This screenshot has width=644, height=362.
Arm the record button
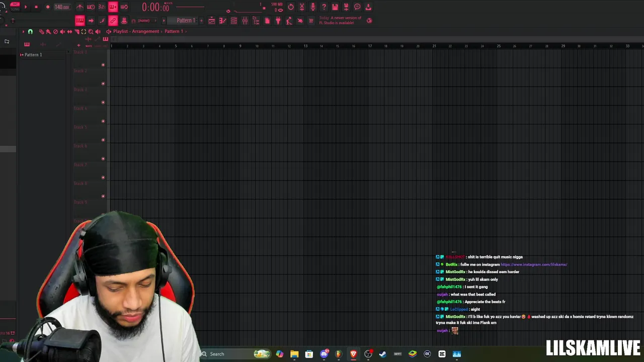click(x=48, y=7)
